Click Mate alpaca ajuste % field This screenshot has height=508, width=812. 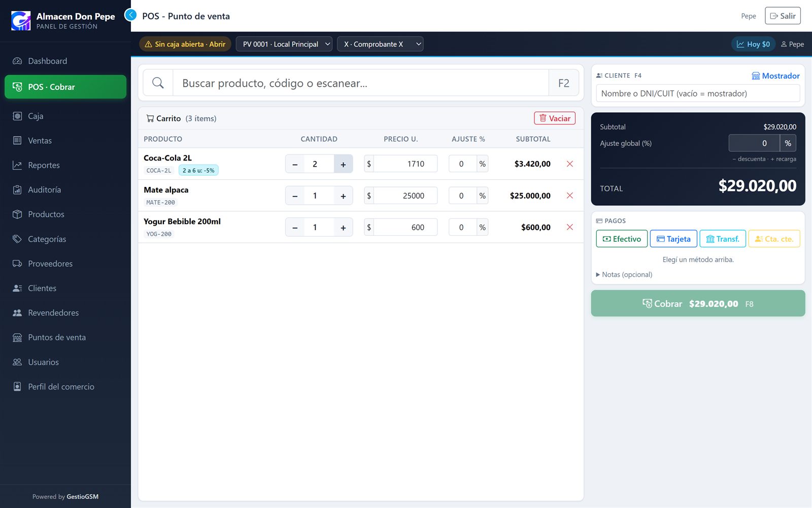pos(462,196)
